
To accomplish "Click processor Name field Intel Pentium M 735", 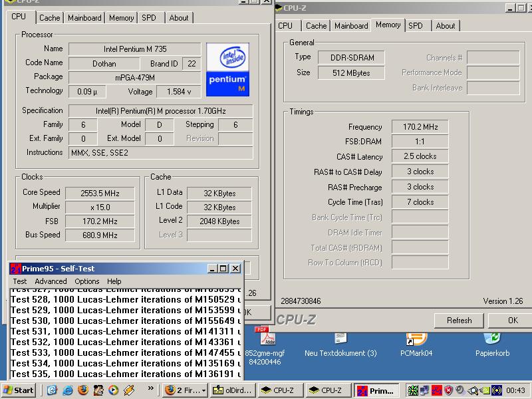I will tap(135, 49).
